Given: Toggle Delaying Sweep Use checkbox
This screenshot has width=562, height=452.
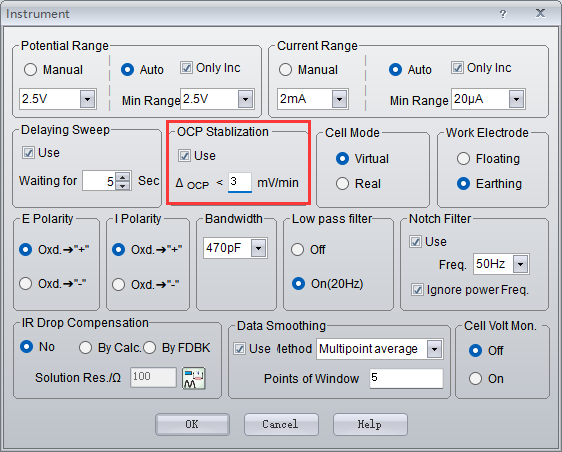Looking at the screenshot, I should click(28, 152).
